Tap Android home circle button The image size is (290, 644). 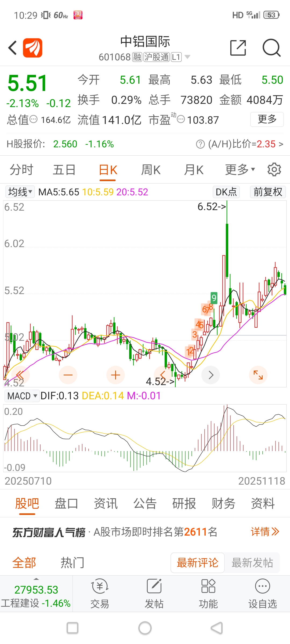(145, 628)
